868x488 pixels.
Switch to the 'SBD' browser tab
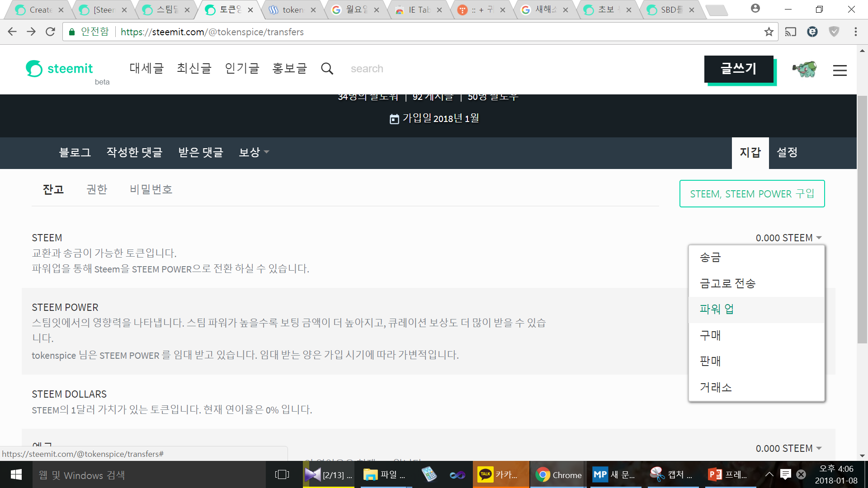click(x=671, y=9)
